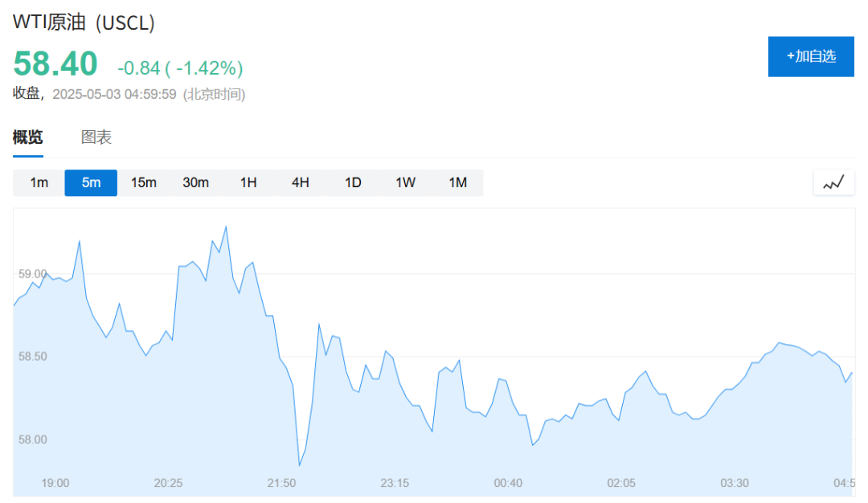Click the 59.00 price gridline label
The height and width of the screenshot is (503, 868).
tap(32, 274)
